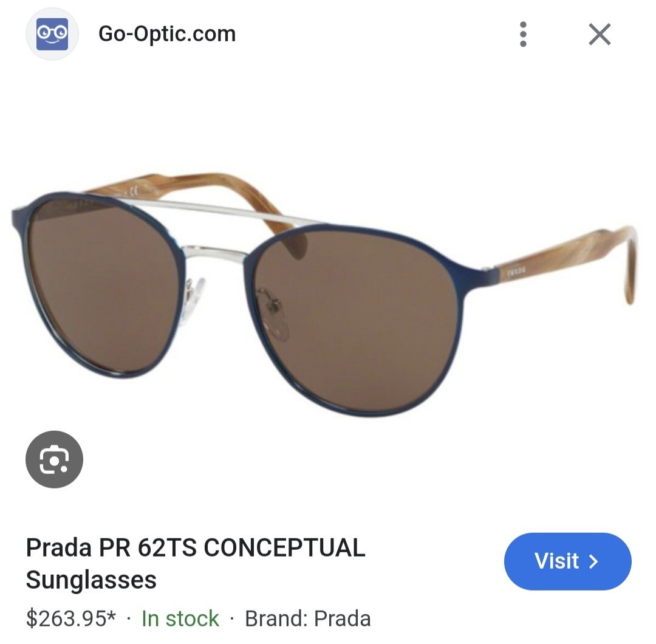Click the chevron arrow inside Visit
This screenshot has width=656, height=644.
click(593, 561)
